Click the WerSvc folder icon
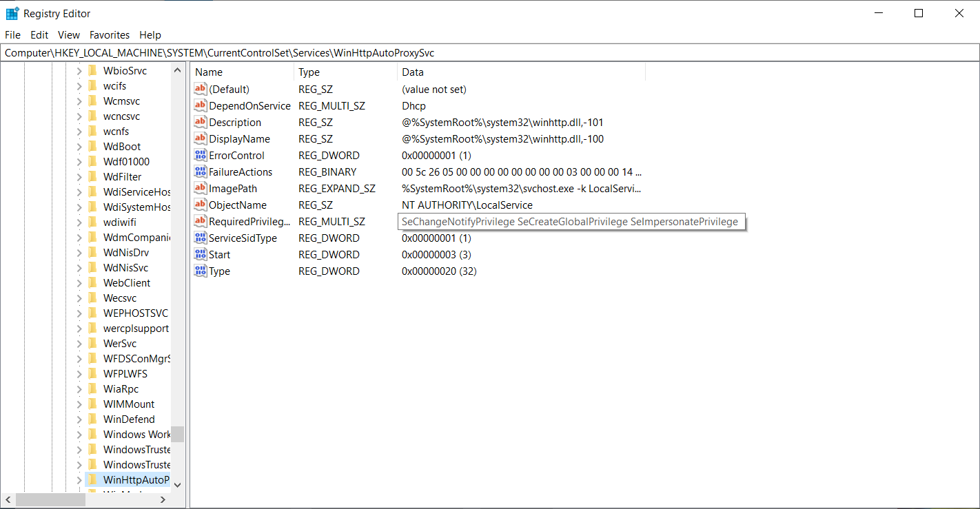Screen dimensions: 980x509 93,343
